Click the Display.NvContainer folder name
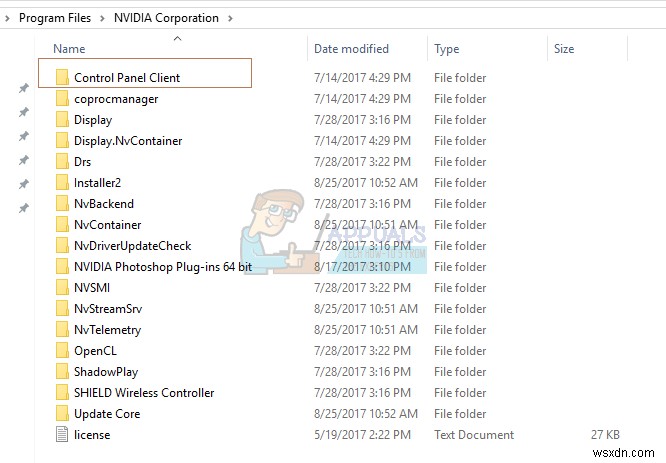 [x=128, y=141]
